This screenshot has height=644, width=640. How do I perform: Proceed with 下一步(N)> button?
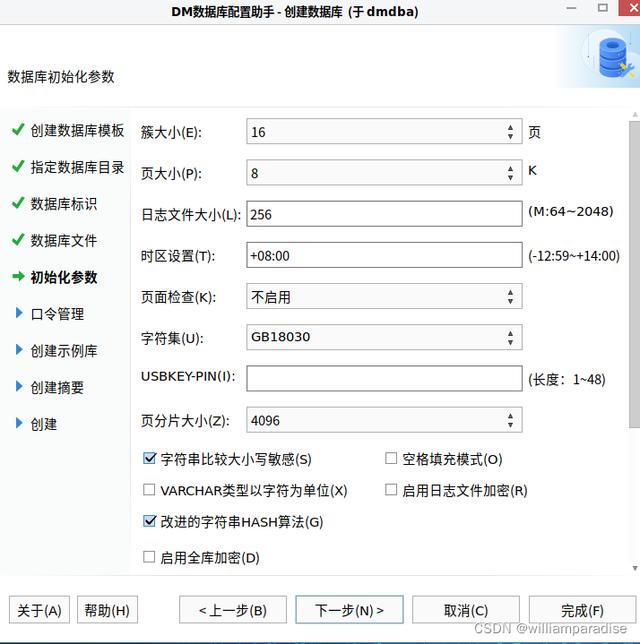coord(350,610)
